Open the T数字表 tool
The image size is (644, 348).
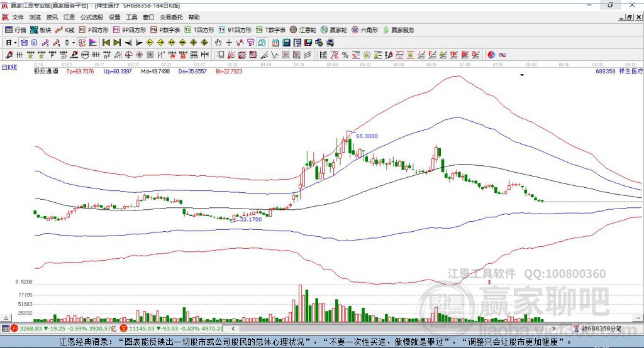[270, 30]
